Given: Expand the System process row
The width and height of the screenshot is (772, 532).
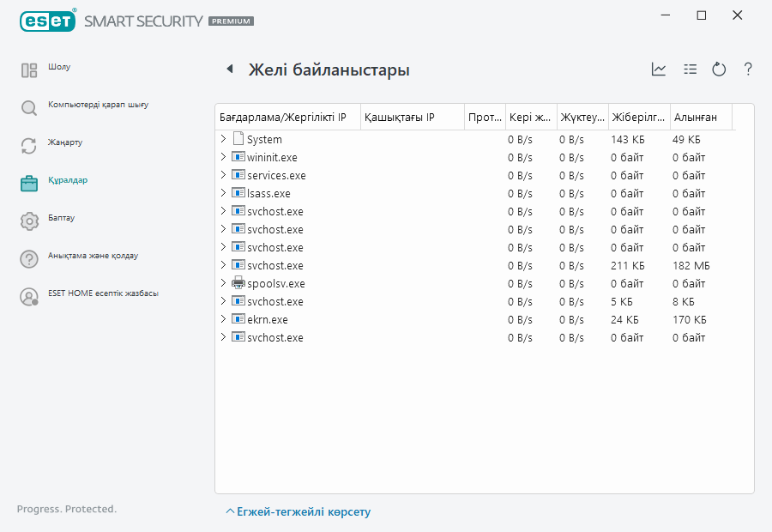Looking at the screenshot, I should (223, 139).
